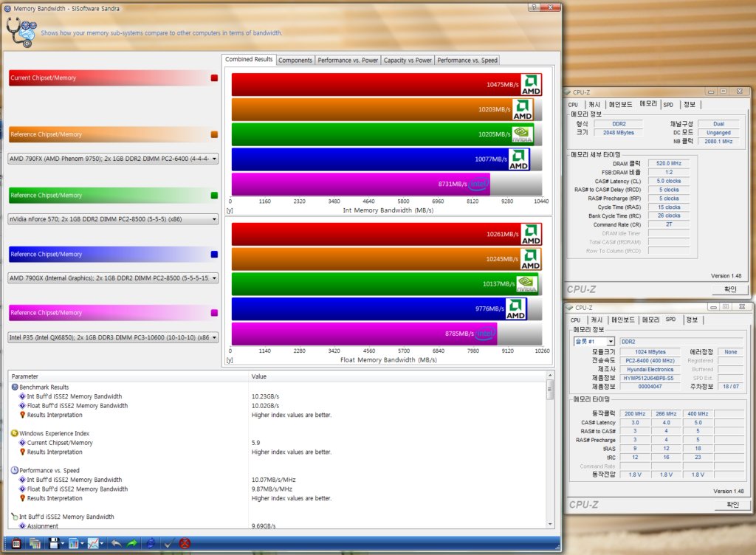Click the red Current Chipset/Memory color swatch
Viewport: 756px width, 555px height.
[x=214, y=78]
